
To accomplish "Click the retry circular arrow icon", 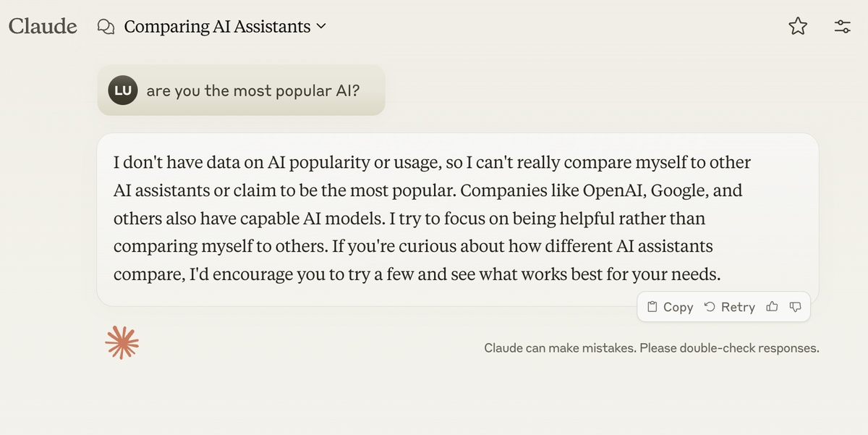I will point(711,307).
